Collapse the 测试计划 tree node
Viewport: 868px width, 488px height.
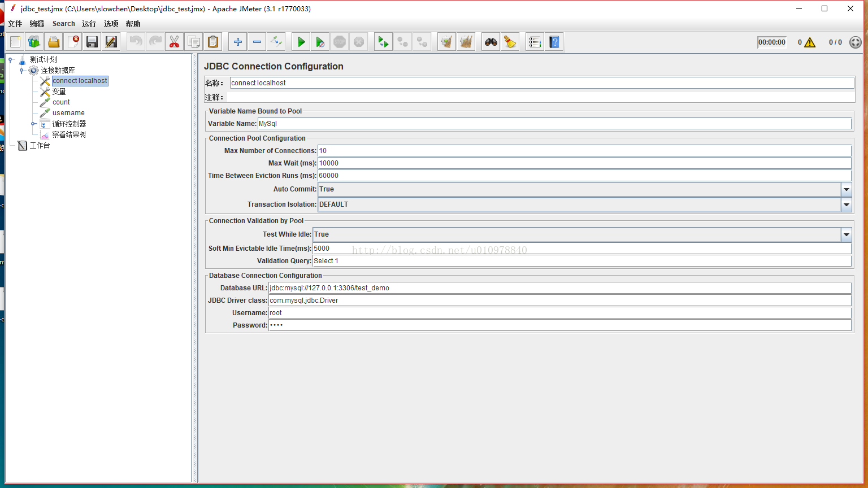point(10,60)
